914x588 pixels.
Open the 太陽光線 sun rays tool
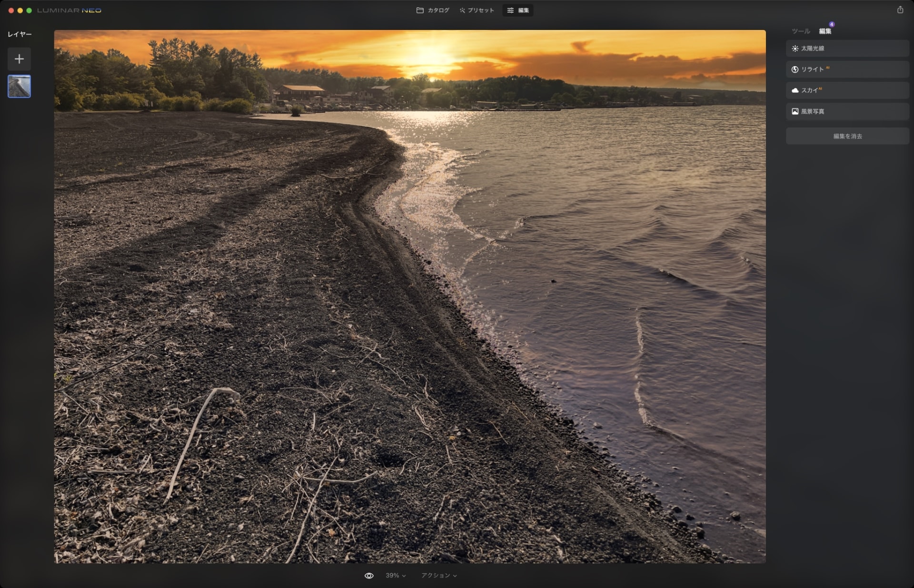point(847,49)
